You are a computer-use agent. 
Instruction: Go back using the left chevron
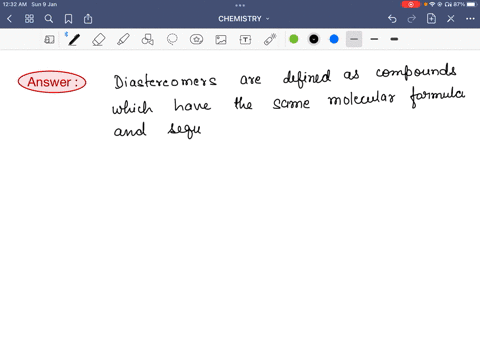coord(10,19)
